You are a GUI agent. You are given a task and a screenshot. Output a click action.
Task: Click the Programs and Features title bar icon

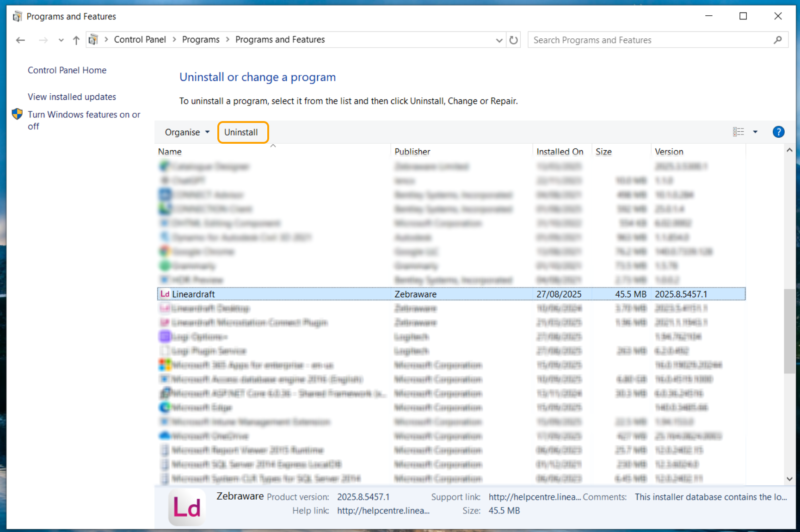(x=17, y=16)
